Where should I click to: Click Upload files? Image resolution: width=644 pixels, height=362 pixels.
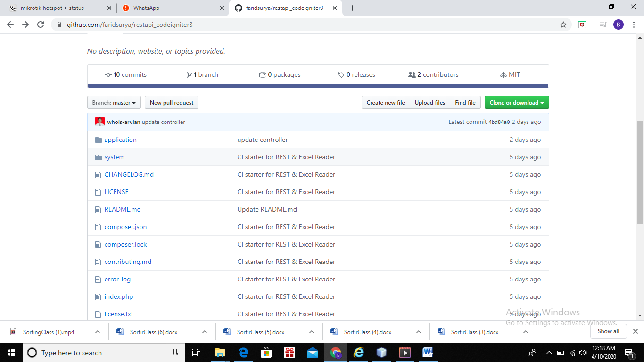[x=430, y=103]
